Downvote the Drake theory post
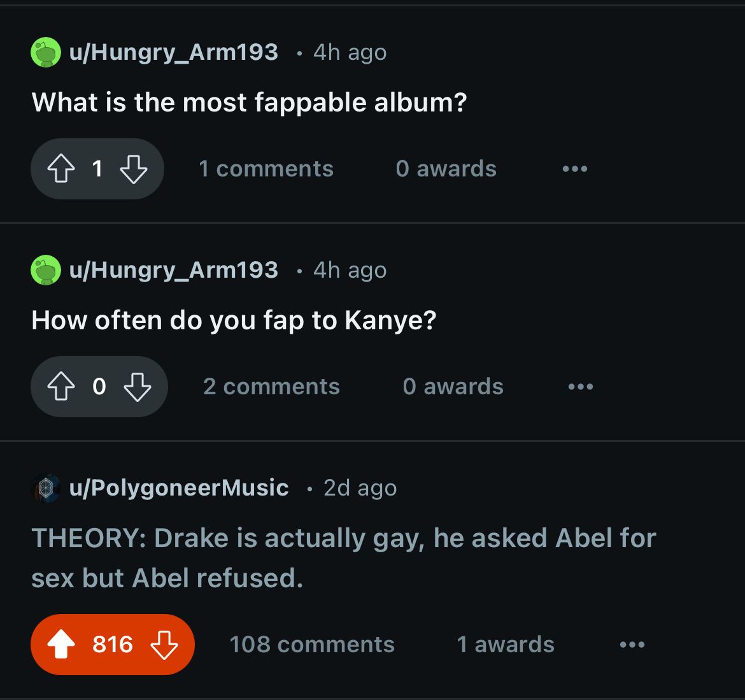745x700 pixels. (164, 645)
